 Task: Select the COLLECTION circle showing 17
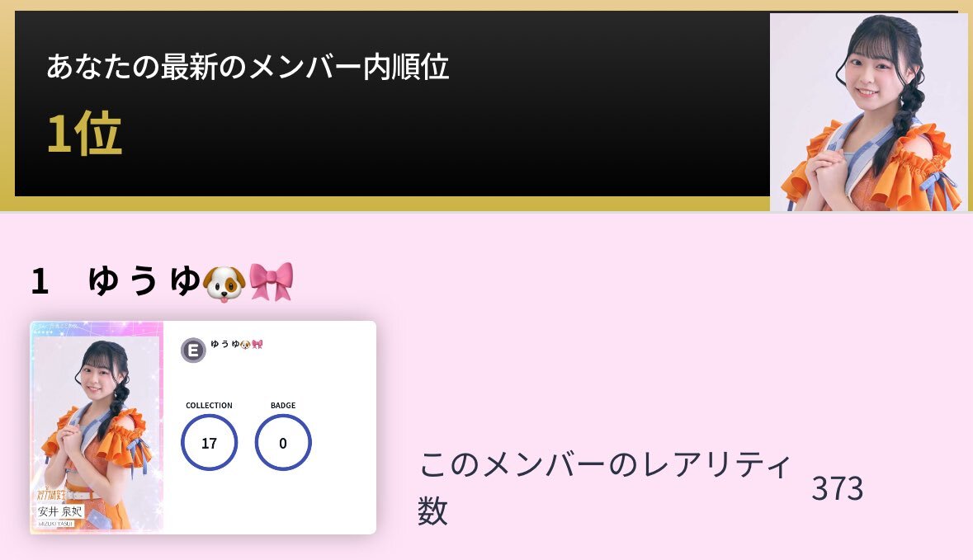(209, 442)
